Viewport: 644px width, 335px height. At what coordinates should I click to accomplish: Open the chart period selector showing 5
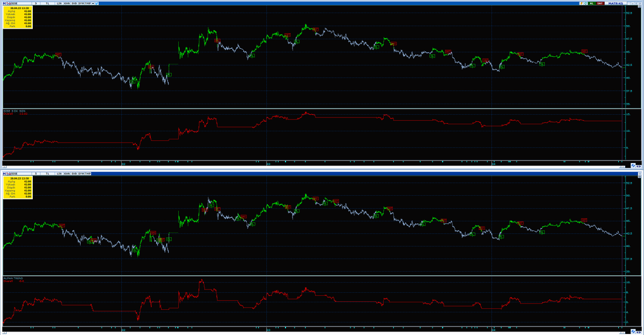[x=35, y=2]
